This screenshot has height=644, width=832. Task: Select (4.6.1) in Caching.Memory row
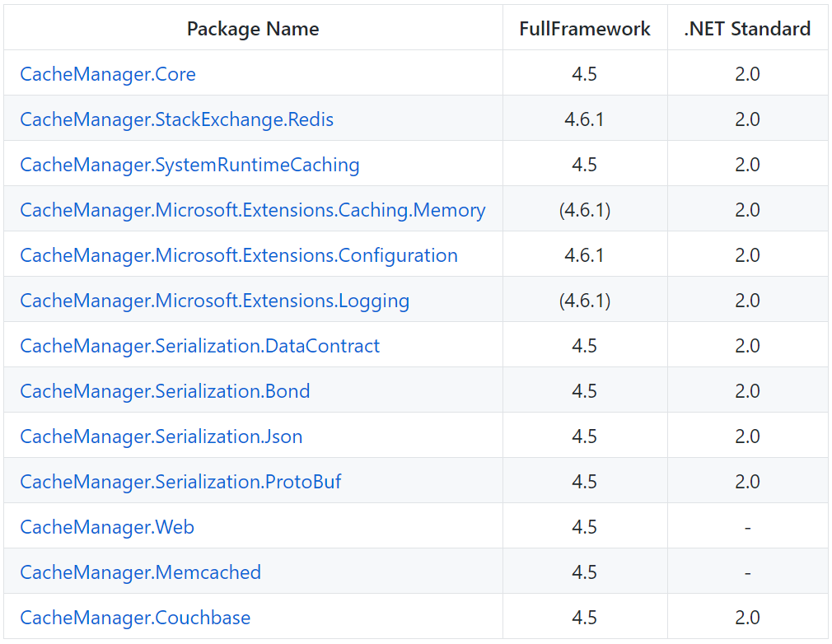(584, 210)
